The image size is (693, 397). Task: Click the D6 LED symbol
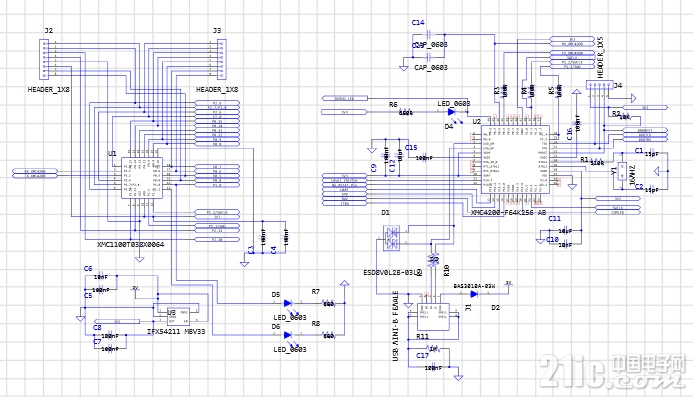click(287, 335)
